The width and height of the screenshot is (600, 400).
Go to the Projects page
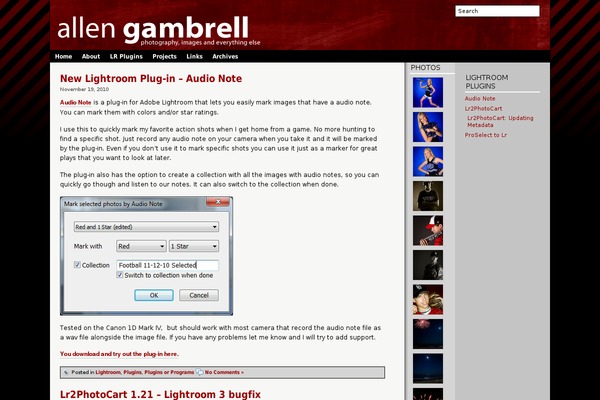(x=164, y=56)
